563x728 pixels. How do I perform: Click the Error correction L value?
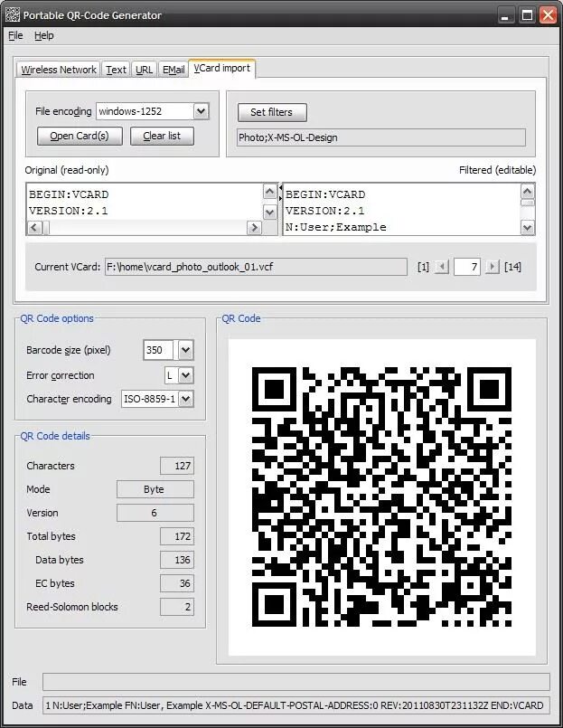(x=172, y=375)
